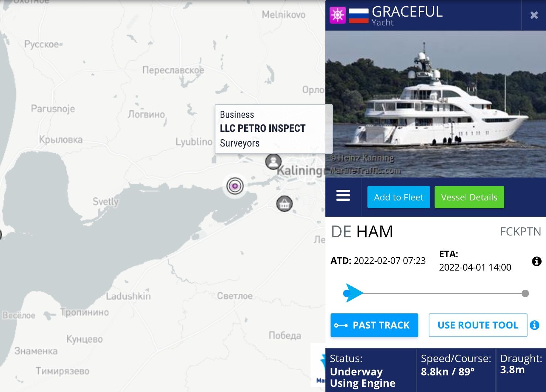This screenshot has width=546, height=392.
Task: Click the Russian flag icon
Action: (359, 15)
